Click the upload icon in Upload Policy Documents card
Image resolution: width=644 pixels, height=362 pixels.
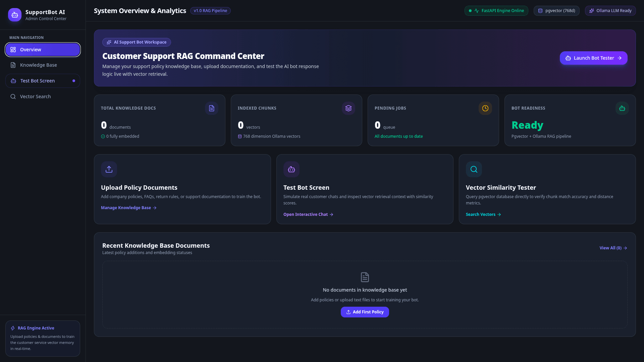109,169
